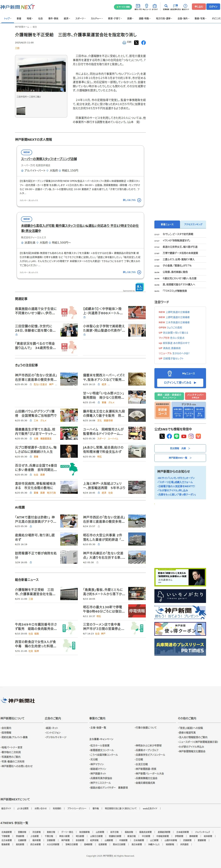Image resolution: width=221 pixels, height=868 pixels.
Task: Open 会社案内 footer link
Action: tap(6, 728)
